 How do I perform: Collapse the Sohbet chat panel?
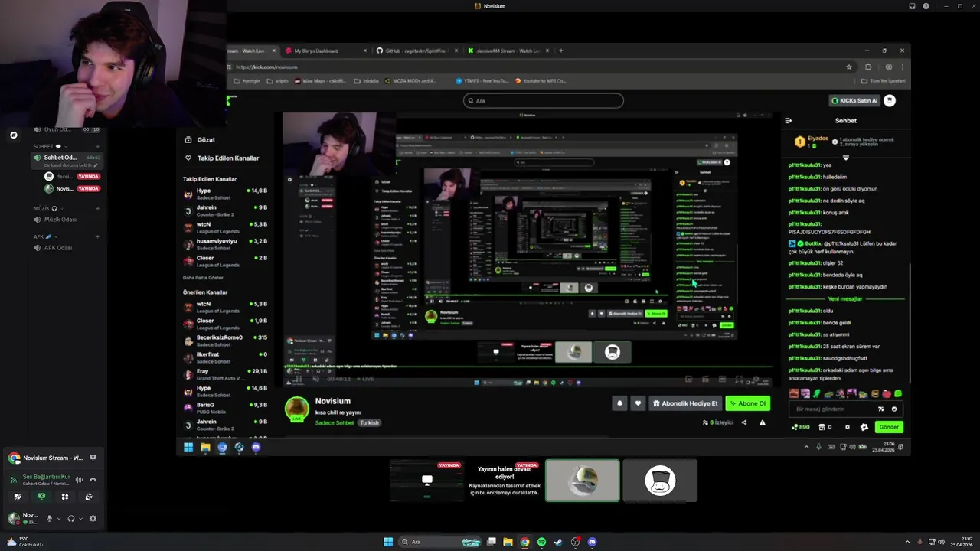[x=789, y=120]
